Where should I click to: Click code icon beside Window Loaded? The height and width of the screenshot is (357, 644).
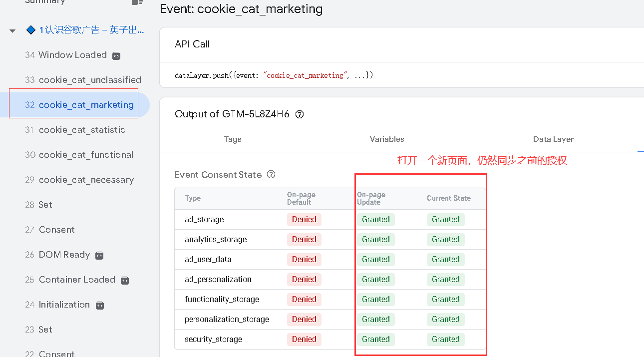(x=116, y=56)
